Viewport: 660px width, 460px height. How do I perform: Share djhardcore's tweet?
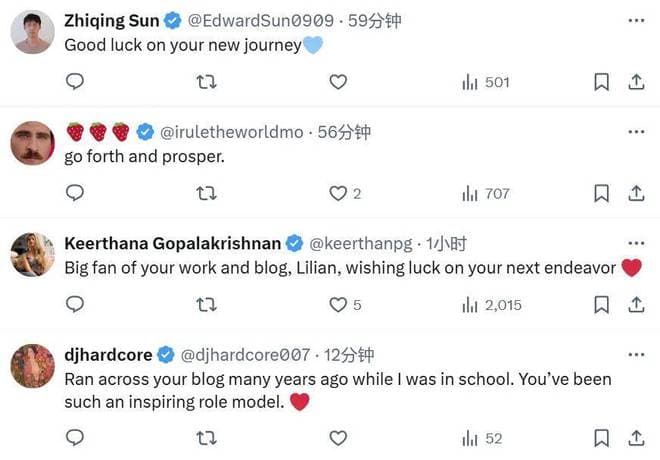[x=636, y=437]
